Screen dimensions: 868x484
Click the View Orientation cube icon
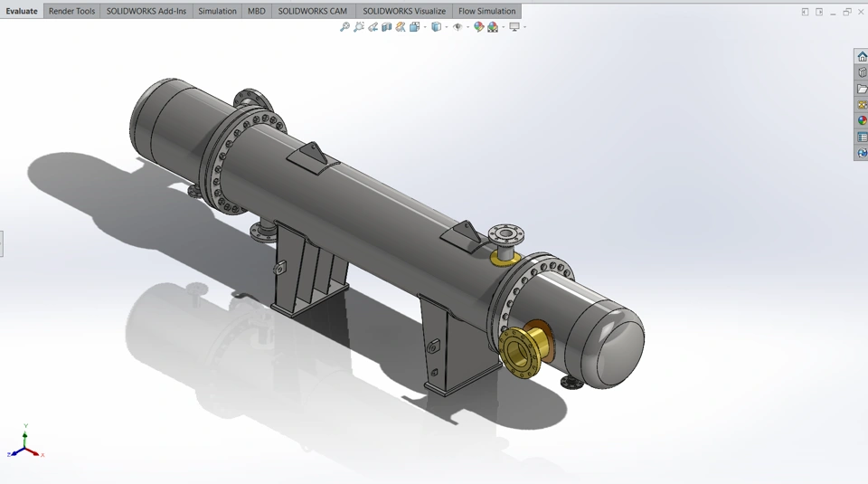point(414,26)
